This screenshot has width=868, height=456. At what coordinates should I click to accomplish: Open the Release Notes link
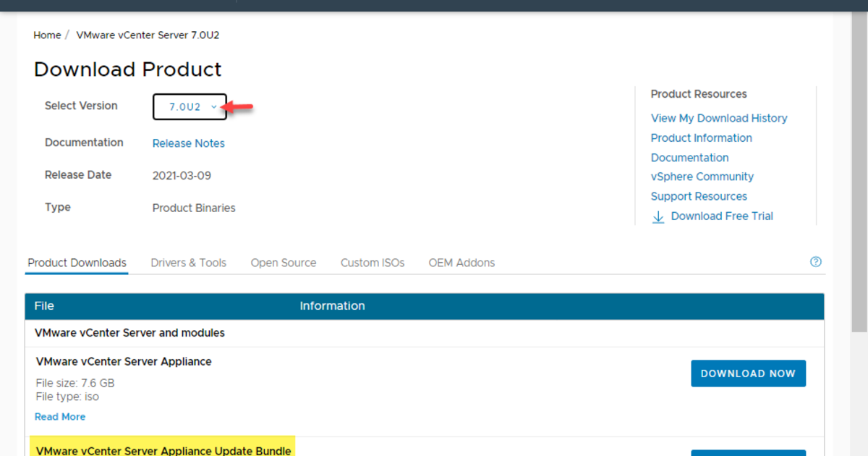click(x=188, y=143)
